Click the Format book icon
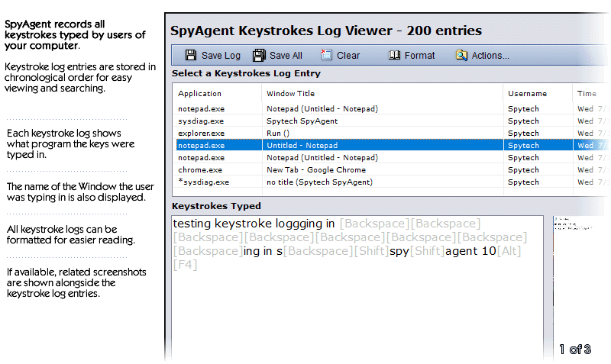The width and height of the screenshot is (611, 364). tap(394, 55)
